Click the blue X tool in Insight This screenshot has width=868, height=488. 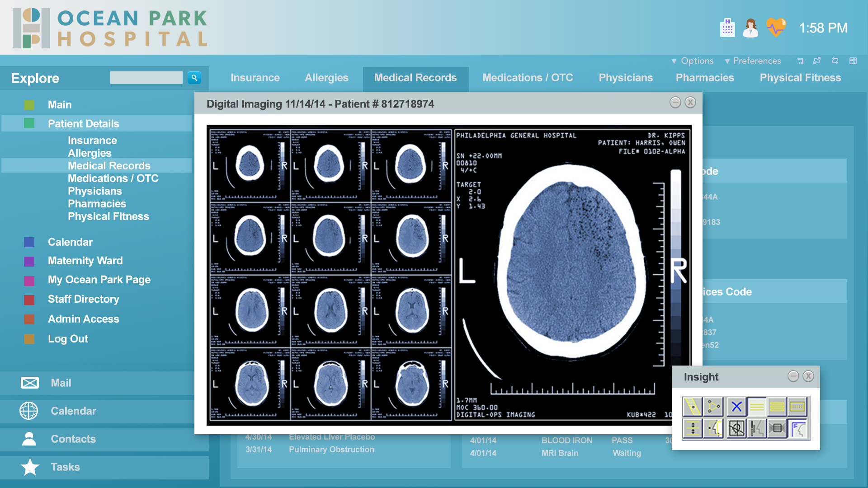(736, 407)
